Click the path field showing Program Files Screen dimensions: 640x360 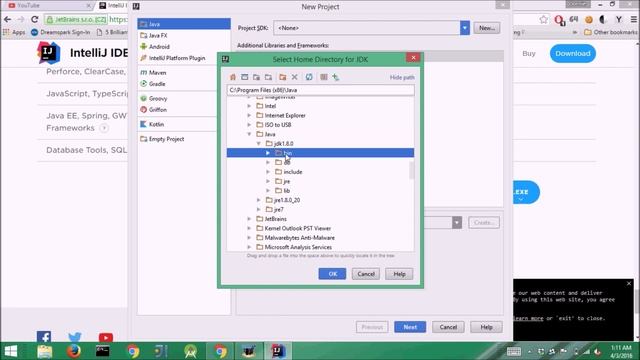tap(320, 90)
